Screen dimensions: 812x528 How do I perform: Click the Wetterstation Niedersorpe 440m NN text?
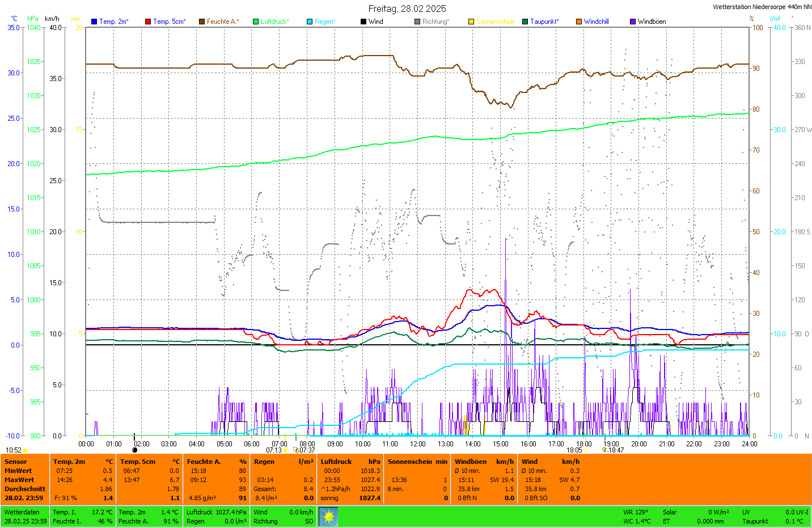pos(762,7)
